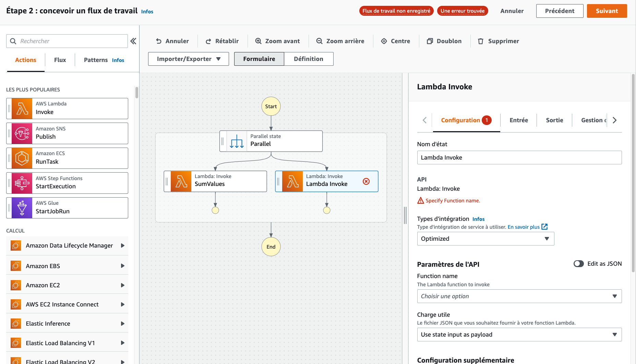636x364 pixels.
Task: Click the Elastic Load Balancing V1 icon
Action: [16, 343]
